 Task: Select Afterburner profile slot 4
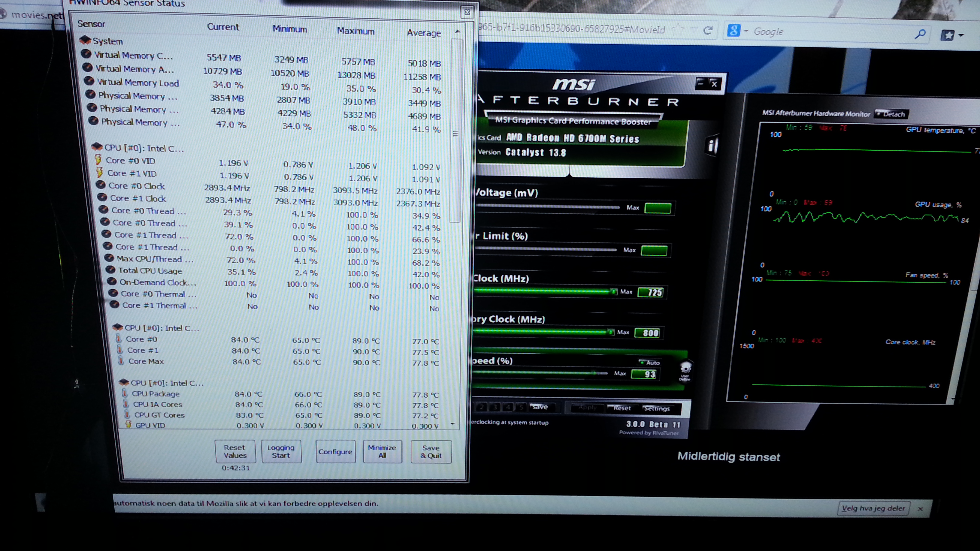click(x=508, y=407)
